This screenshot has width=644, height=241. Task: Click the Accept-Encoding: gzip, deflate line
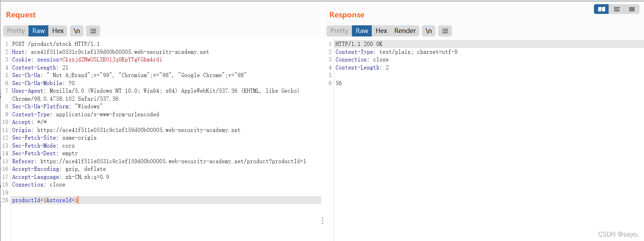point(59,169)
